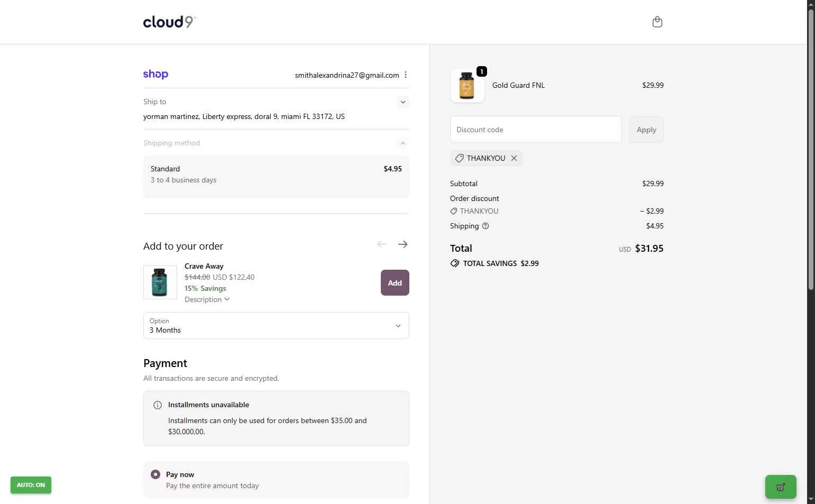Click the Crave Away product title
This screenshot has height=504, width=815.
204,266
